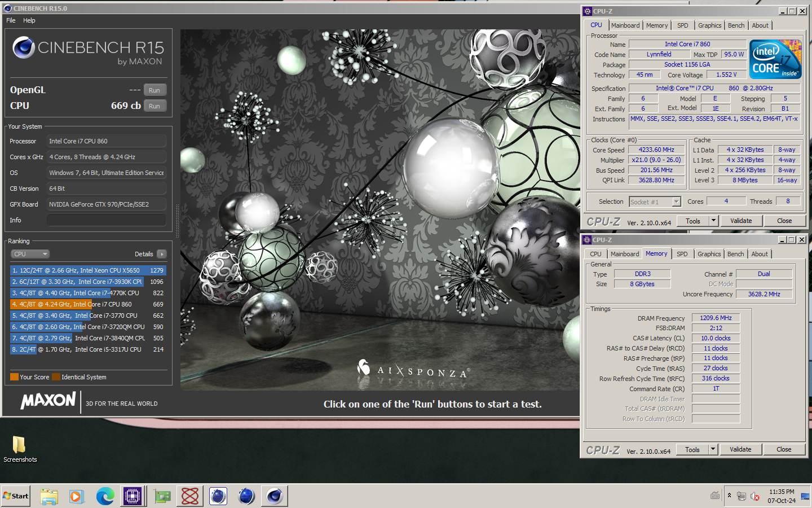Switch to Cinebench via its taskbar icon
Screen dimensions: 812x508
coord(275,496)
